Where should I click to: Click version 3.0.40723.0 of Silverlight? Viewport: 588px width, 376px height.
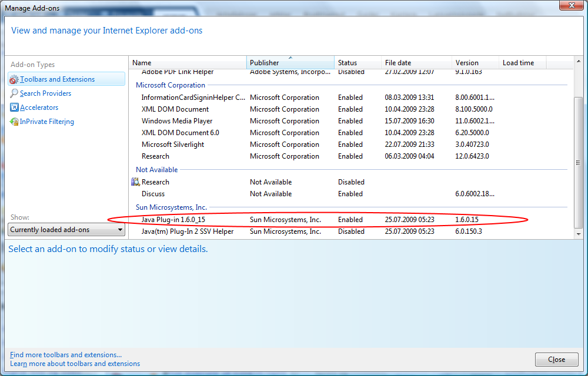[x=472, y=144]
